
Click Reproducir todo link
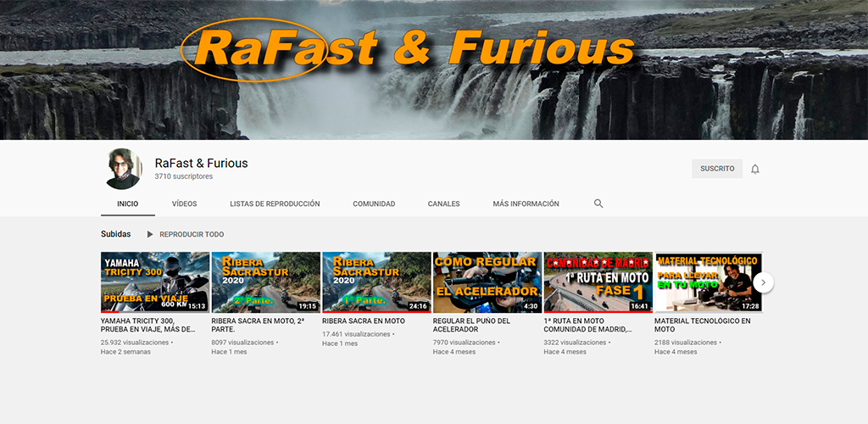pos(192,235)
